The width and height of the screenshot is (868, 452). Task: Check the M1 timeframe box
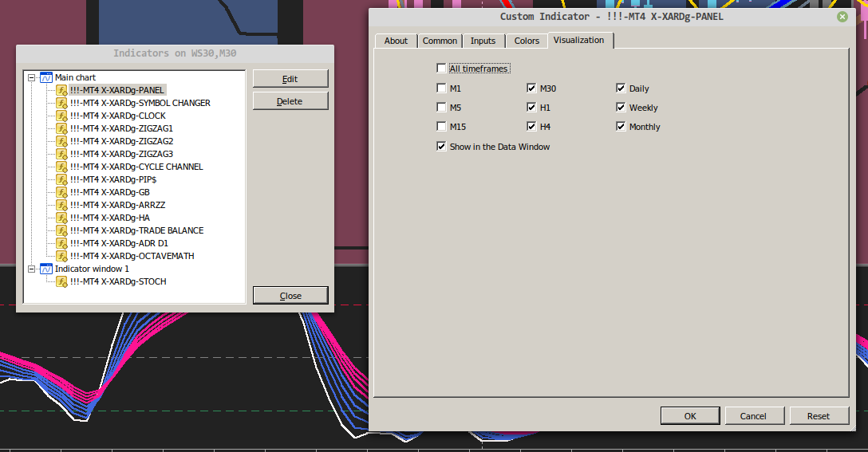tap(441, 88)
